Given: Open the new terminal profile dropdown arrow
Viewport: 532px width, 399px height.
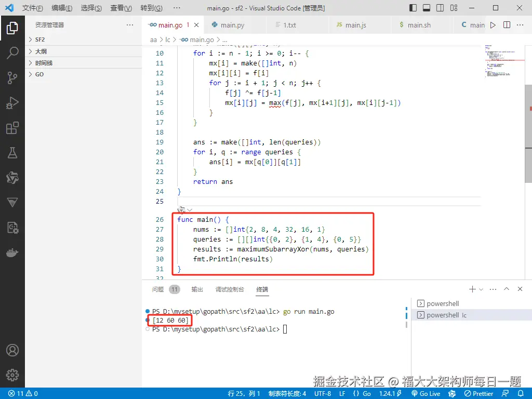Looking at the screenshot, I should (x=481, y=289).
